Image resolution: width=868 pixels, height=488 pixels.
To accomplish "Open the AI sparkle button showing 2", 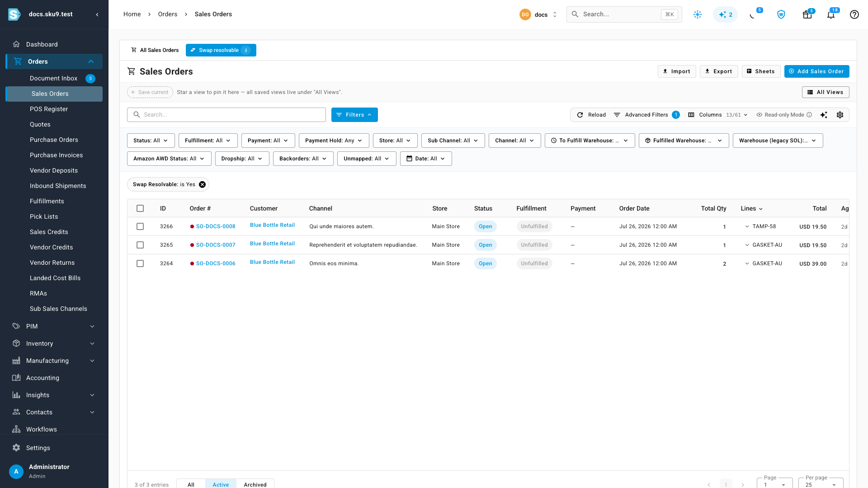I will pos(725,14).
